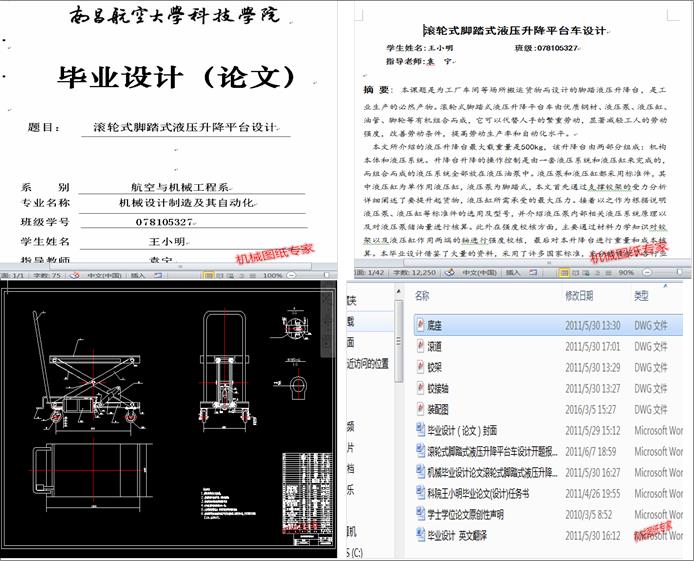694x561 pixels.
Task: Select the 滚道 DWG file icon
Action: tap(420, 346)
